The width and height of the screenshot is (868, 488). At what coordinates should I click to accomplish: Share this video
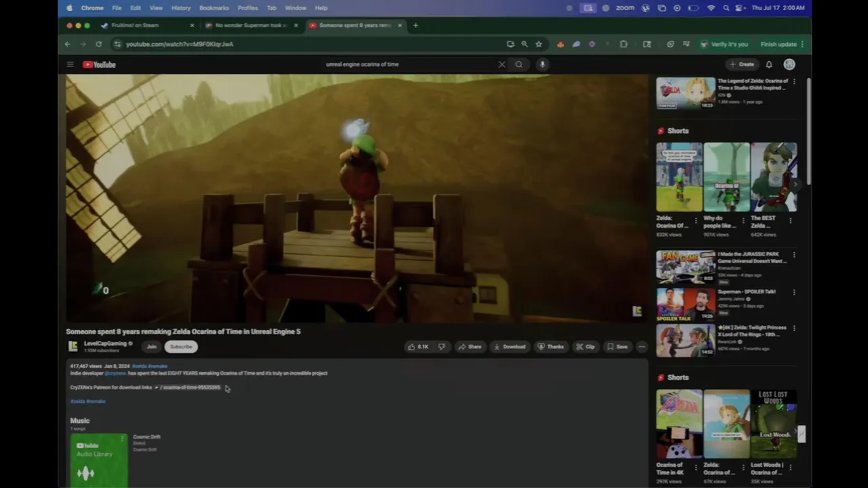point(469,346)
